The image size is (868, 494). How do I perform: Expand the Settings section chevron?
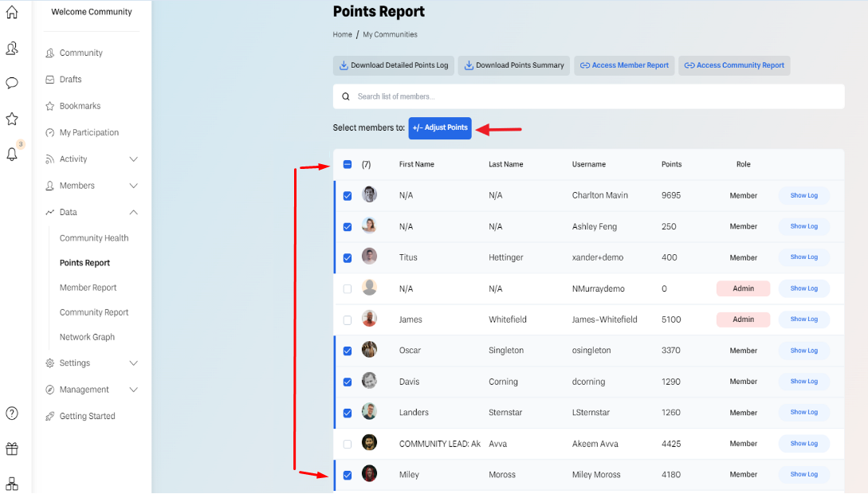[133, 363]
